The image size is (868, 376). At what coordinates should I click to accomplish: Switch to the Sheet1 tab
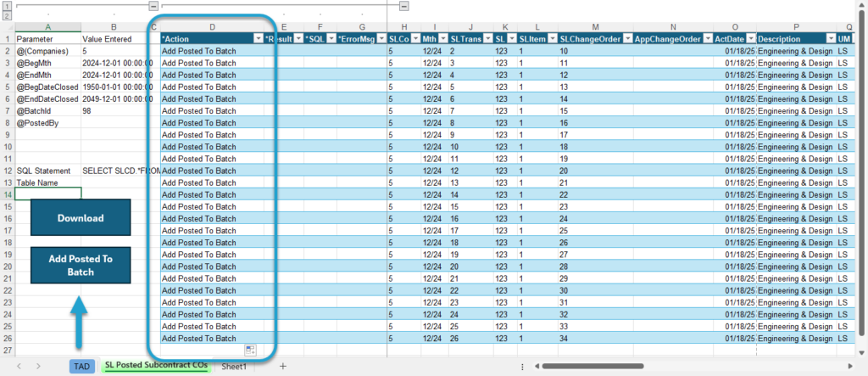[234, 367]
